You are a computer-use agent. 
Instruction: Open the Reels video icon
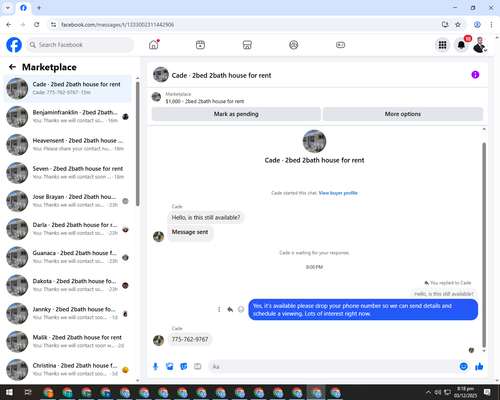[x=200, y=45]
